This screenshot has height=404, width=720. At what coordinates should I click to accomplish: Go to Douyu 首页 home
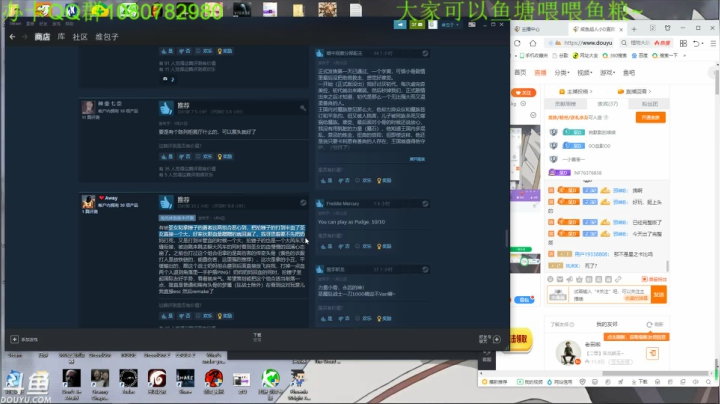(520, 73)
